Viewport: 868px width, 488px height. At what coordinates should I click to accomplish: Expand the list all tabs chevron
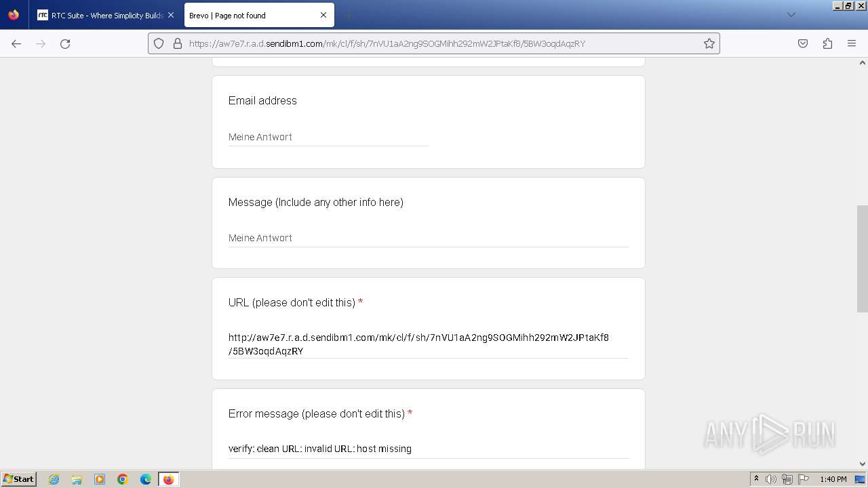point(791,15)
